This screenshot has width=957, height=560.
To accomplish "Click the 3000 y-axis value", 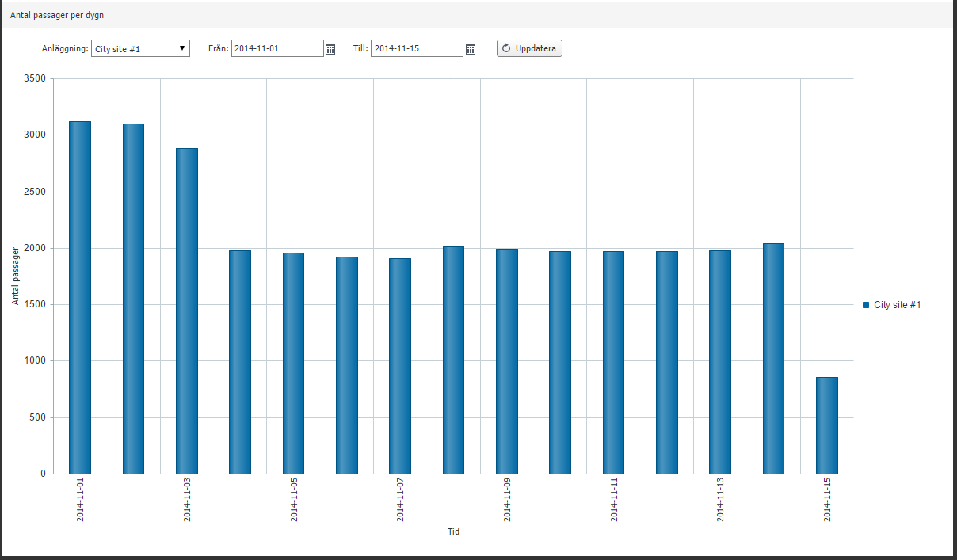I will coord(36,135).
